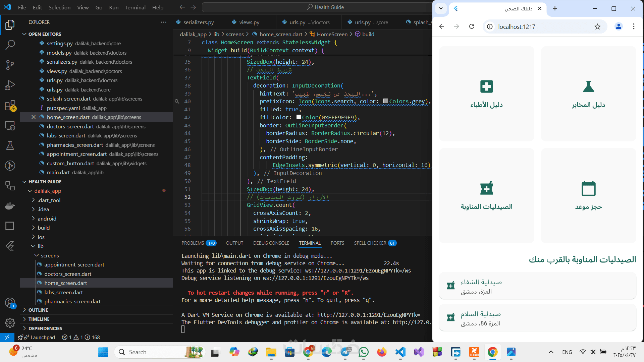The image size is (644, 362).
Task: Open the Extensions view icon
Action: [10, 105]
